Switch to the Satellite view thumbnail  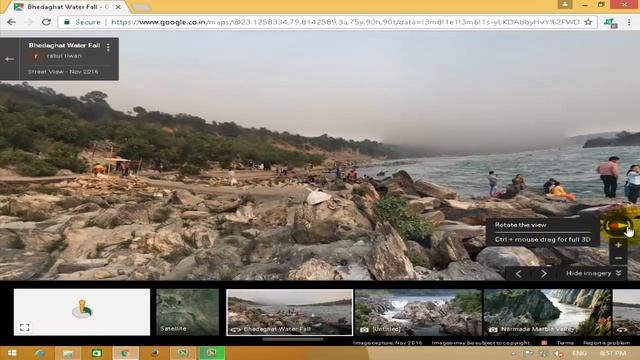(187, 312)
